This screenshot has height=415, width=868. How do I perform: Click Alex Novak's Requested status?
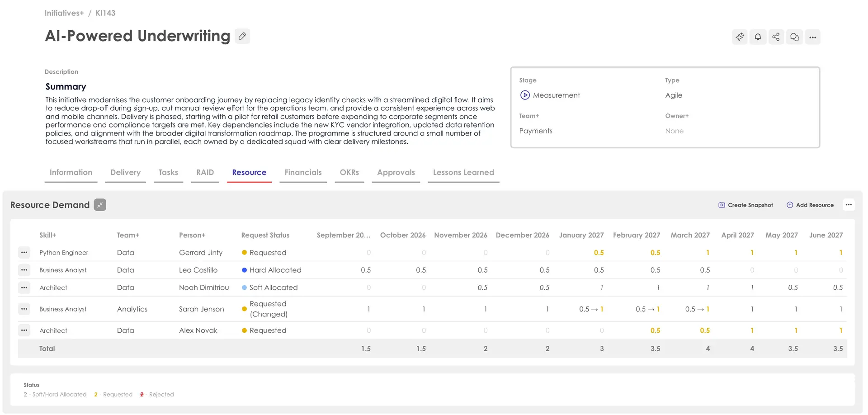tap(264, 330)
